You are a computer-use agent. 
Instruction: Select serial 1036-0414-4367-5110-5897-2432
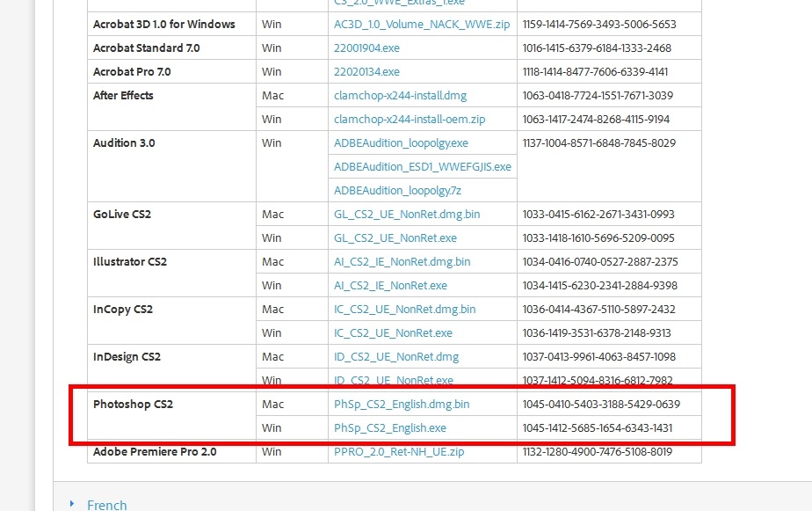pos(598,310)
